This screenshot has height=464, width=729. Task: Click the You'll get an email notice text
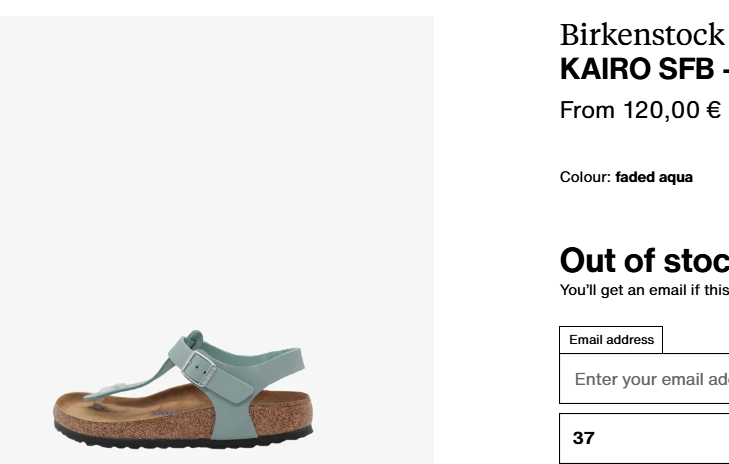[644, 290]
